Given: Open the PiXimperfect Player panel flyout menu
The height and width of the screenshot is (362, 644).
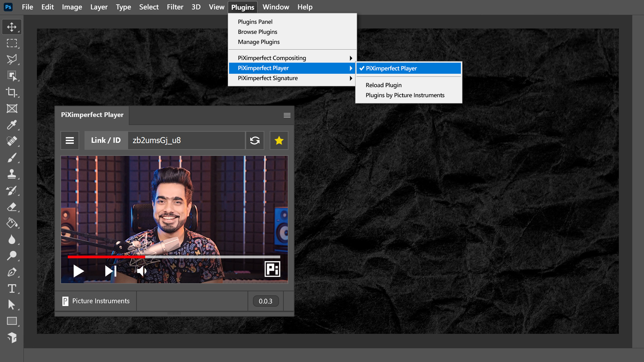Looking at the screenshot, I should pos(287,115).
